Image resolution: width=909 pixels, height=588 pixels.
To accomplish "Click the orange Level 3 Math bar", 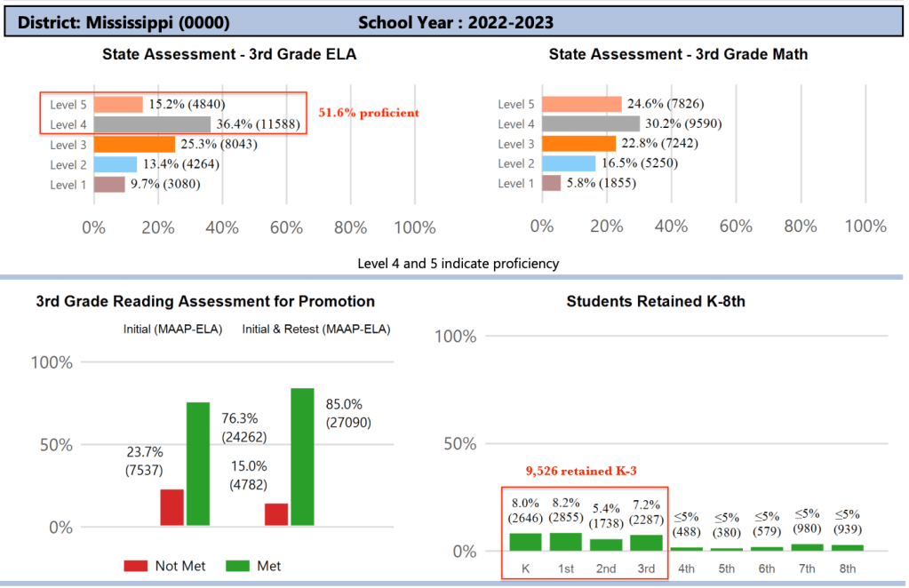I will pos(578,144).
